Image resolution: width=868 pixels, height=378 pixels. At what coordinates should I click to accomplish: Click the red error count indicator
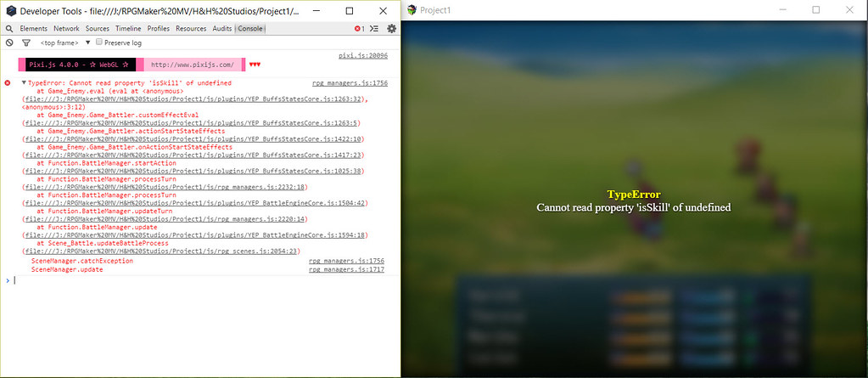click(359, 29)
